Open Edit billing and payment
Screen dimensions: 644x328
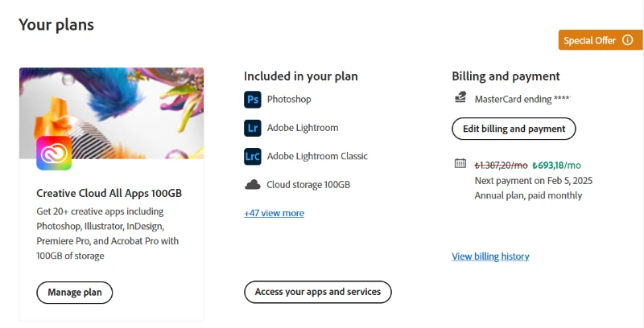514,129
